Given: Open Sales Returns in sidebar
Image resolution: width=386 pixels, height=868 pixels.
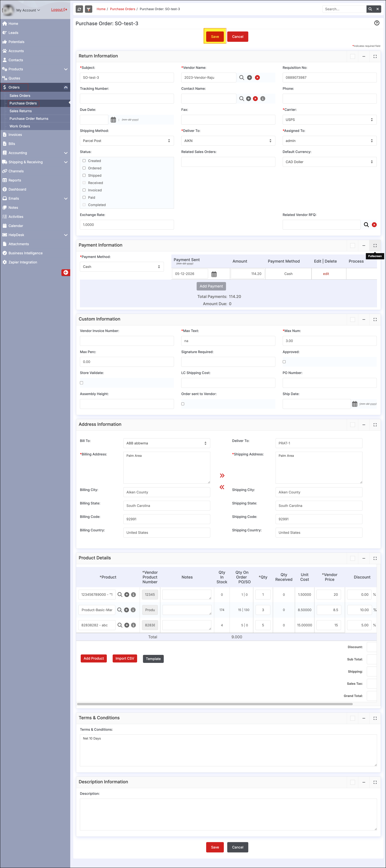Looking at the screenshot, I should point(21,111).
